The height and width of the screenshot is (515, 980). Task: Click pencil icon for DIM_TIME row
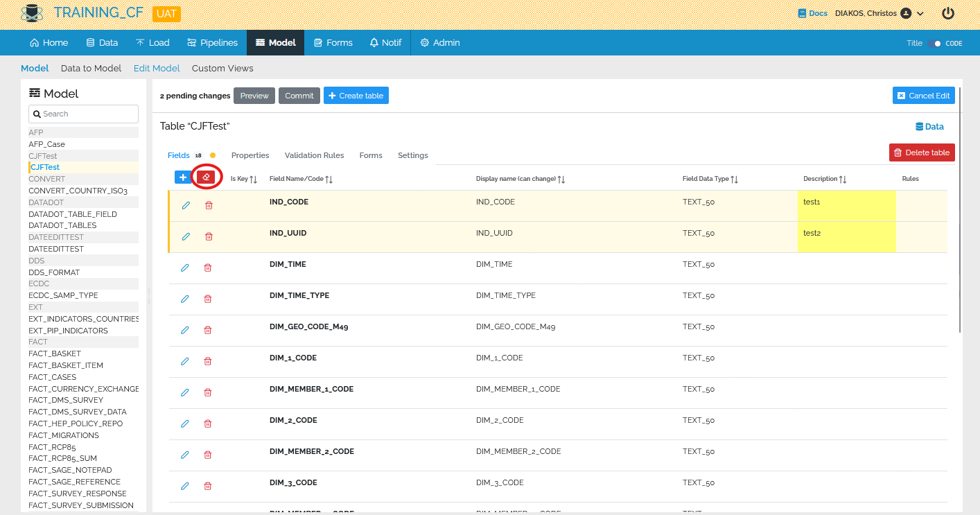[x=185, y=268]
